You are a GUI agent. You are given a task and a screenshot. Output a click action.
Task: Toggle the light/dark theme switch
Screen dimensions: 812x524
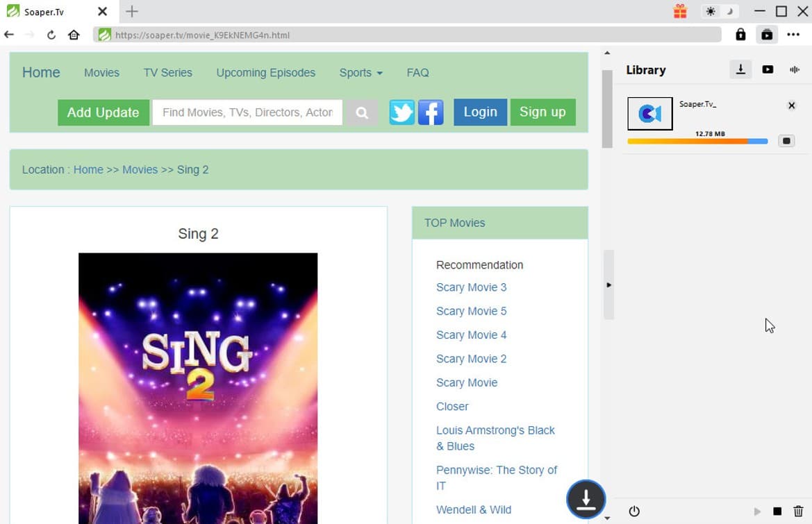pos(720,12)
